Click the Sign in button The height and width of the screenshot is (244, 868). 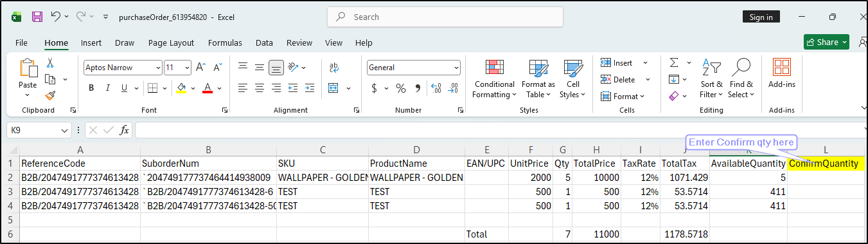coord(761,17)
